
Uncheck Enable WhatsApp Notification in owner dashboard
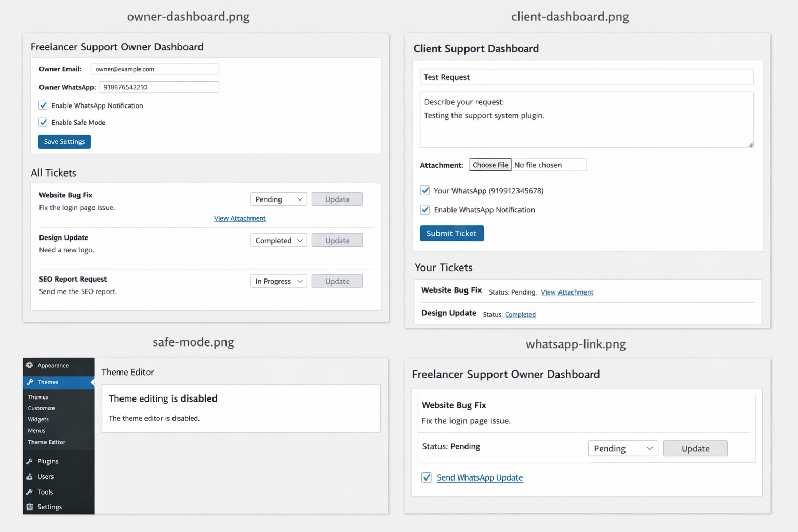(43, 105)
